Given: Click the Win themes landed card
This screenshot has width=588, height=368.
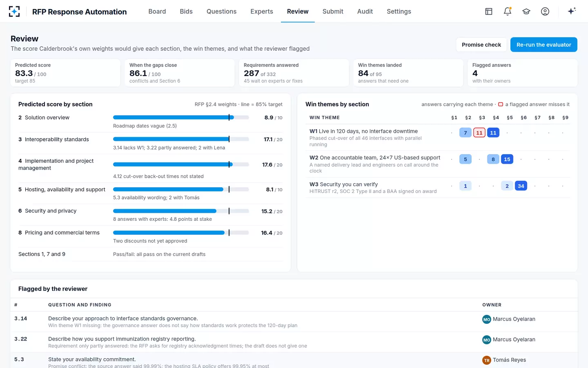Looking at the screenshot, I should click(x=408, y=73).
